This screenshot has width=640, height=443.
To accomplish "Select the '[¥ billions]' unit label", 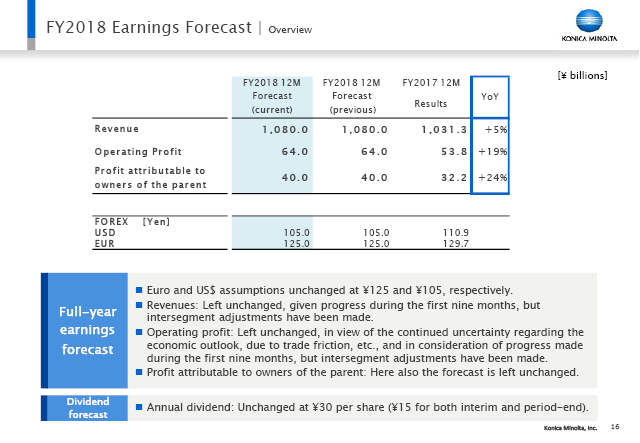I will click(x=582, y=76).
